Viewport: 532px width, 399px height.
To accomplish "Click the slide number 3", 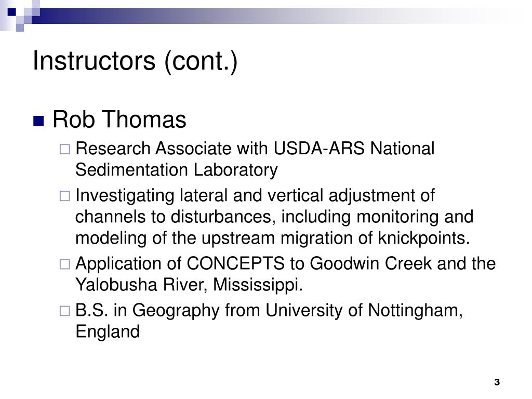I will click(497, 382).
